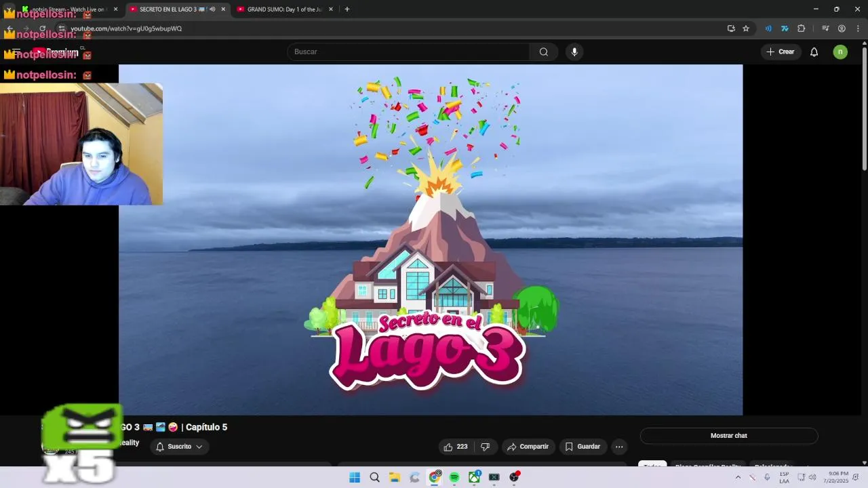Expand the system tray hidden icons chevron

(x=738, y=477)
